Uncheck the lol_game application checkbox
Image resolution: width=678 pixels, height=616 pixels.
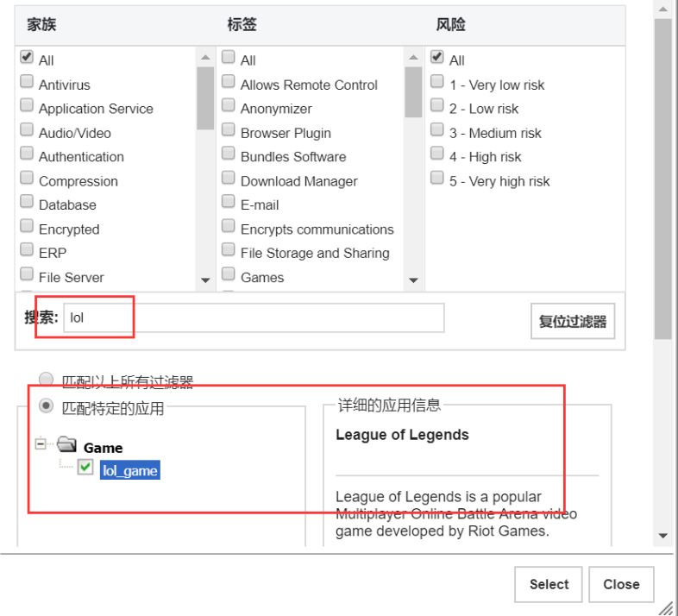[85, 468]
